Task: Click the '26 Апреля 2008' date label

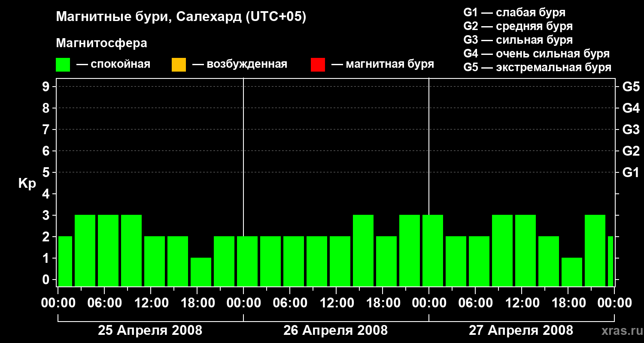Action: [335, 331]
